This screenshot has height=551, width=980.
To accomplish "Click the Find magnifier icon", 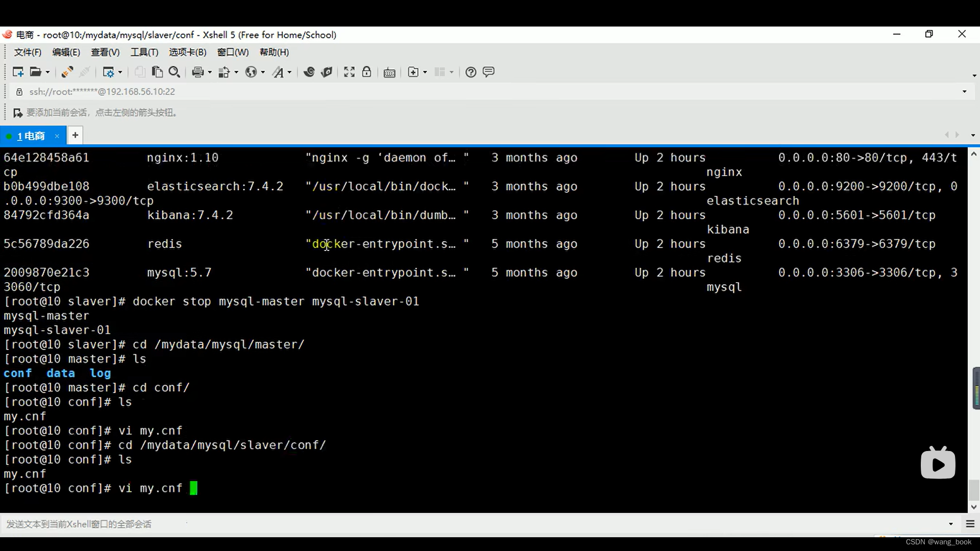I will tap(175, 72).
